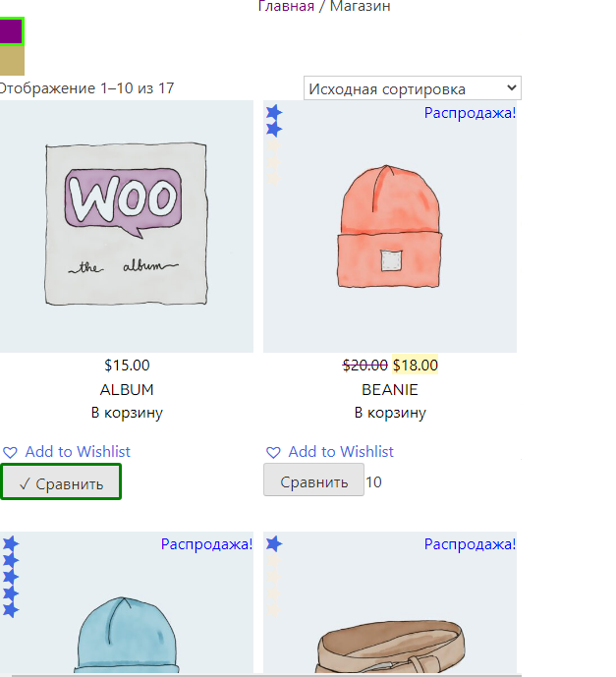
Task: Select the purple color swatch
Action: [x=11, y=31]
